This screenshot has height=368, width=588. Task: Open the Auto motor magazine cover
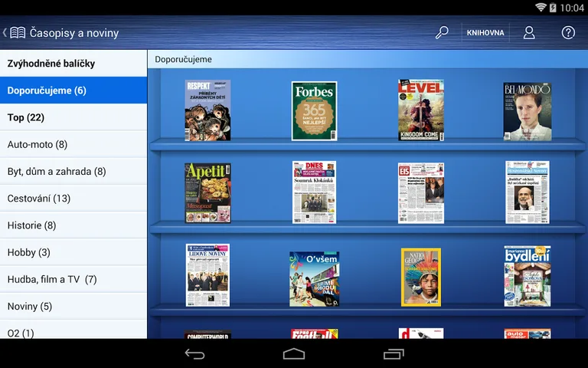pos(528,333)
